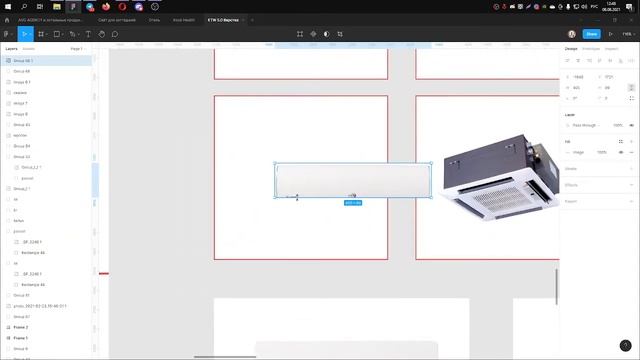Select the Frame tool
This screenshot has height=360, width=640.
click(41, 34)
